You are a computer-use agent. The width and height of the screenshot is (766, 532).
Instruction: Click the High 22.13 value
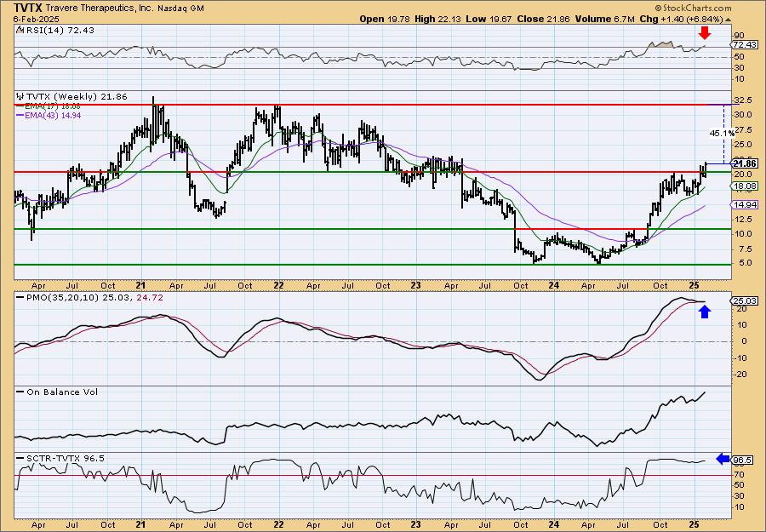tap(438, 19)
